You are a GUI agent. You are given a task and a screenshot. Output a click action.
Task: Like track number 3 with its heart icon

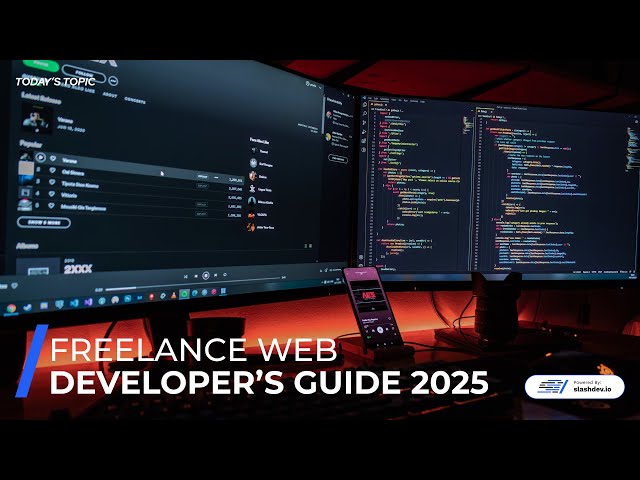52,182
